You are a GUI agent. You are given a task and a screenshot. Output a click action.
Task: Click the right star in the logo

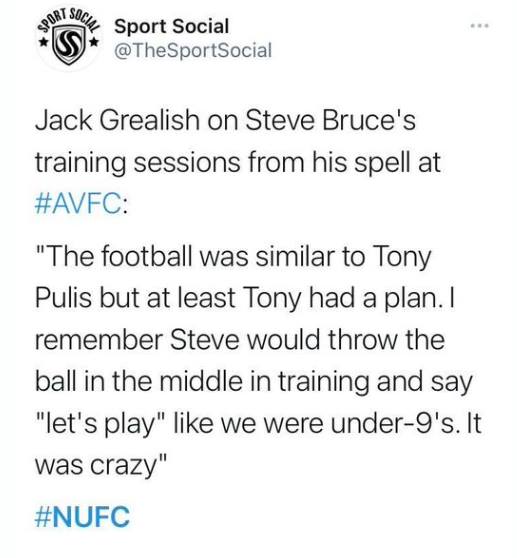[x=94, y=42]
